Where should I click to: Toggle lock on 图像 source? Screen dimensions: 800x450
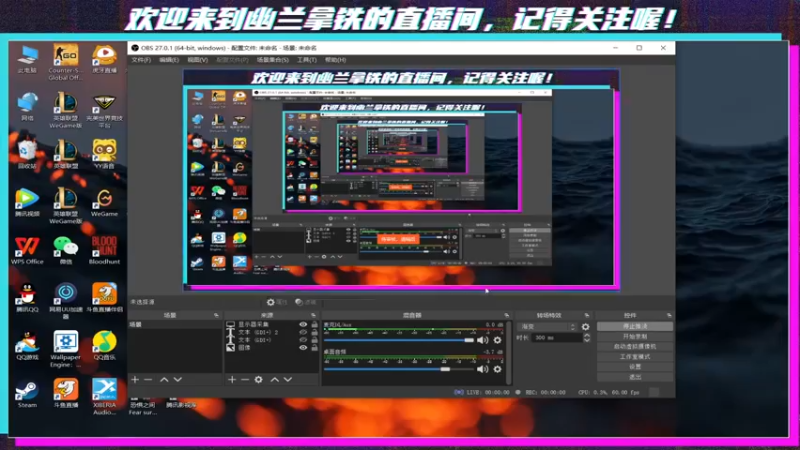tap(314, 347)
